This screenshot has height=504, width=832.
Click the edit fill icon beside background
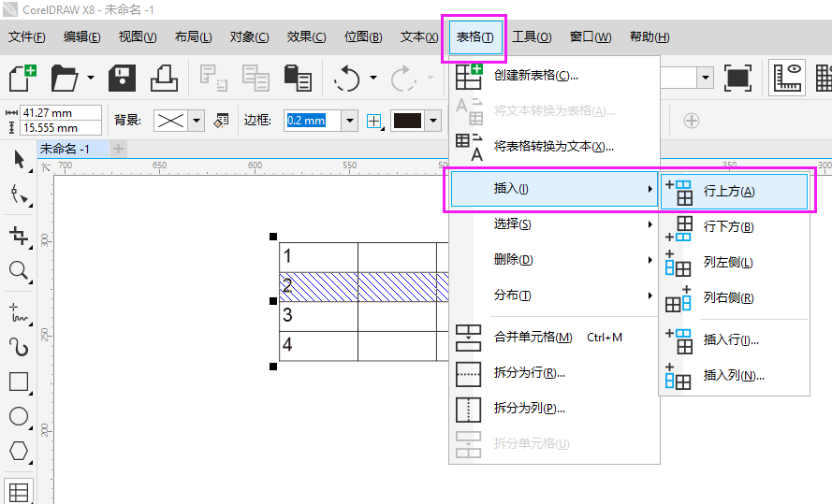point(221,121)
